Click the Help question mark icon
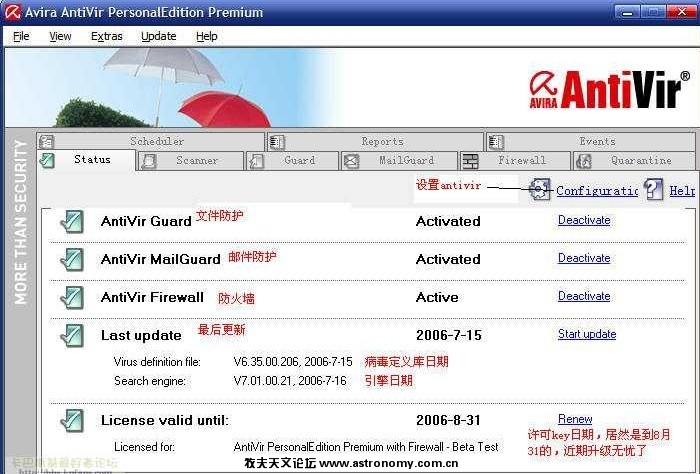Screen dimensions: 700x474 point(654,189)
